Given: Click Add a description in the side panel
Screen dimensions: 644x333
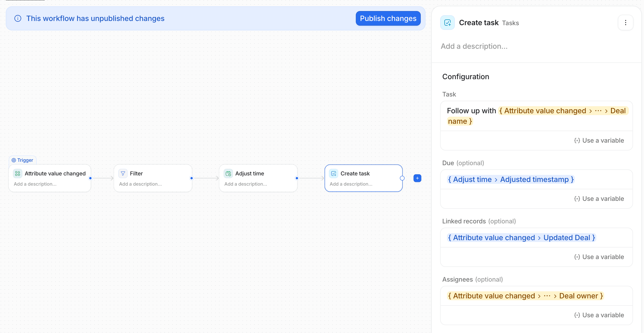Looking at the screenshot, I should tap(474, 46).
